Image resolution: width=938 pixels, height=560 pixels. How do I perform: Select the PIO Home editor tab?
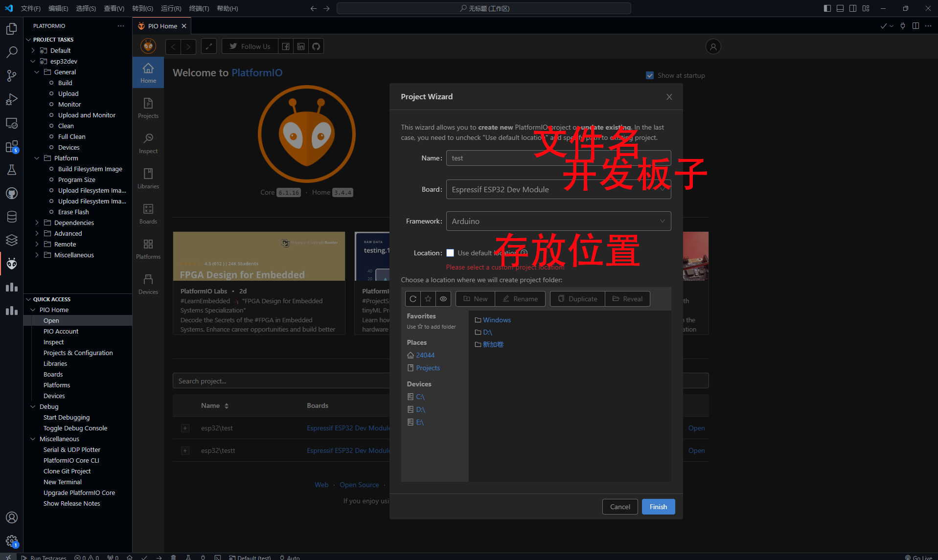(162, 26)
